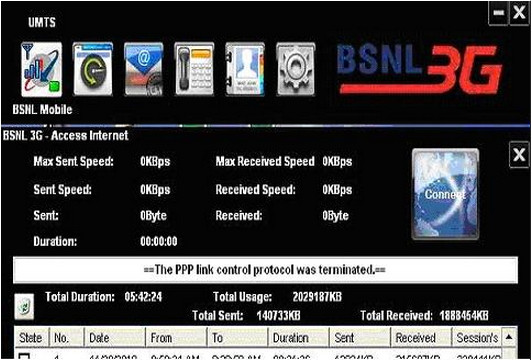Click the history list scroll up arrow
Viewport: 531px width, 360px height.
pyautogui.click(x=509, y=337)
